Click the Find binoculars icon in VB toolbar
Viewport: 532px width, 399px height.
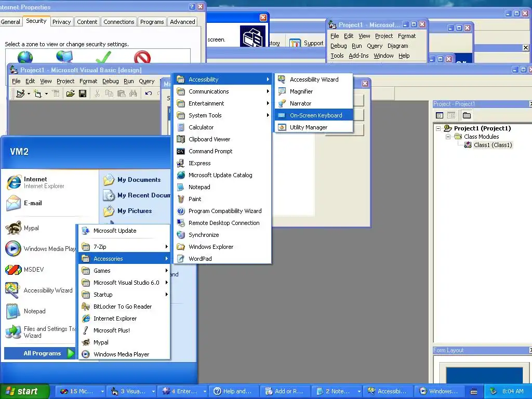134,94
